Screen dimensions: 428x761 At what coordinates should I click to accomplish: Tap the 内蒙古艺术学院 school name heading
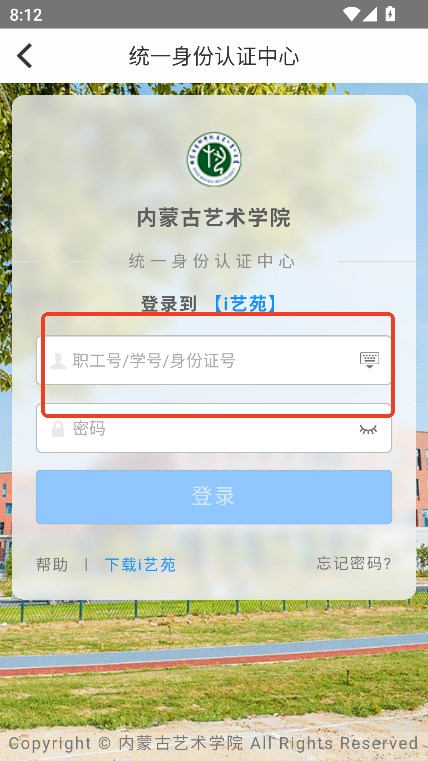coord(214,217)
